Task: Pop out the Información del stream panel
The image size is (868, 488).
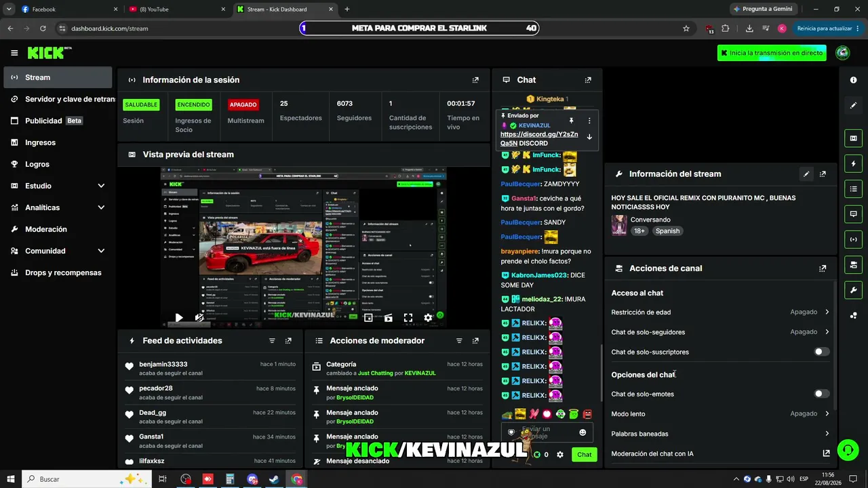Action: tap(823, 174)
